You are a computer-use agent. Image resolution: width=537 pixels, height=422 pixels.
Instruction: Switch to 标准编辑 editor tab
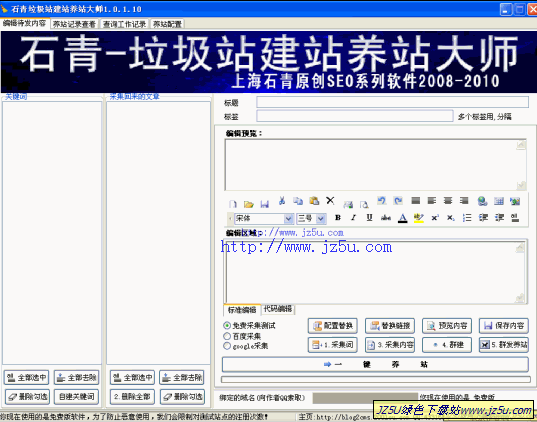(242, 310)
